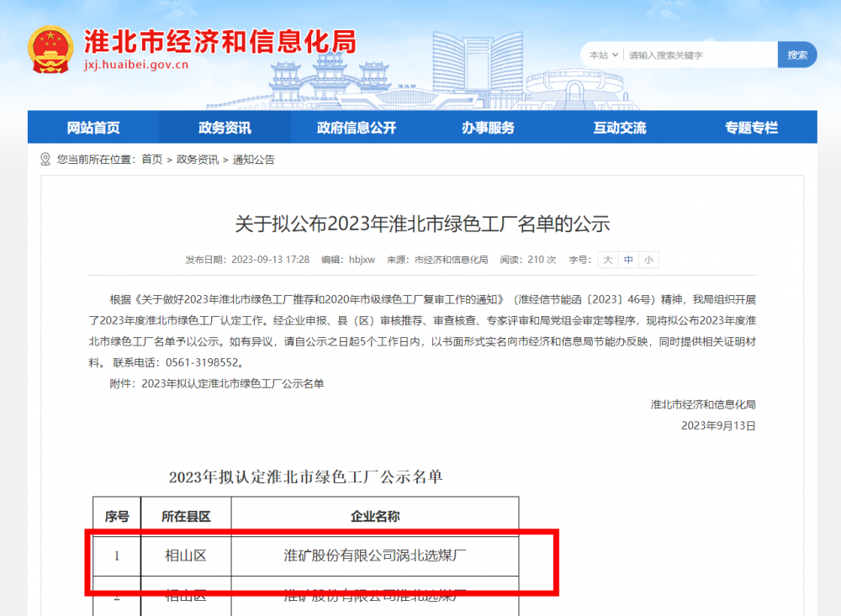Click the 政务资讯 breadcrumb link
The width and height of the screenshot is (841, 616).
point(198,159)
